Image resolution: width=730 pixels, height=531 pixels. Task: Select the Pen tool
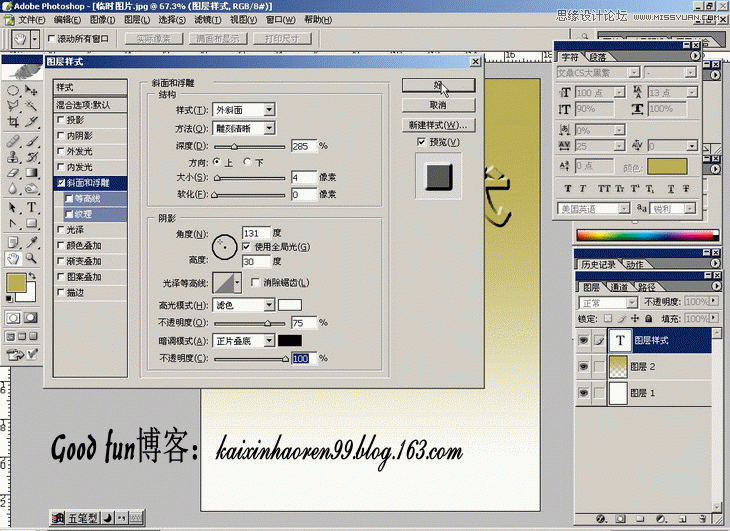(13, 223)
